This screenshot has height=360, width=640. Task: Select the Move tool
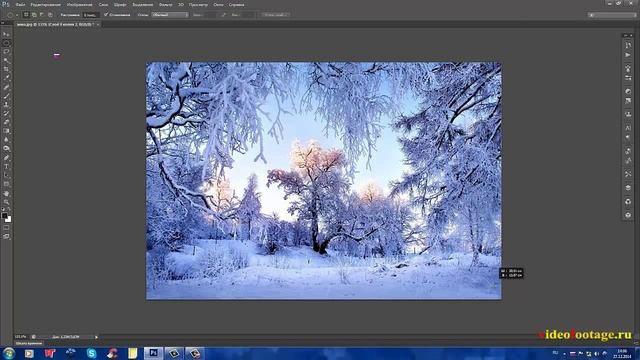tap(6, 34)
